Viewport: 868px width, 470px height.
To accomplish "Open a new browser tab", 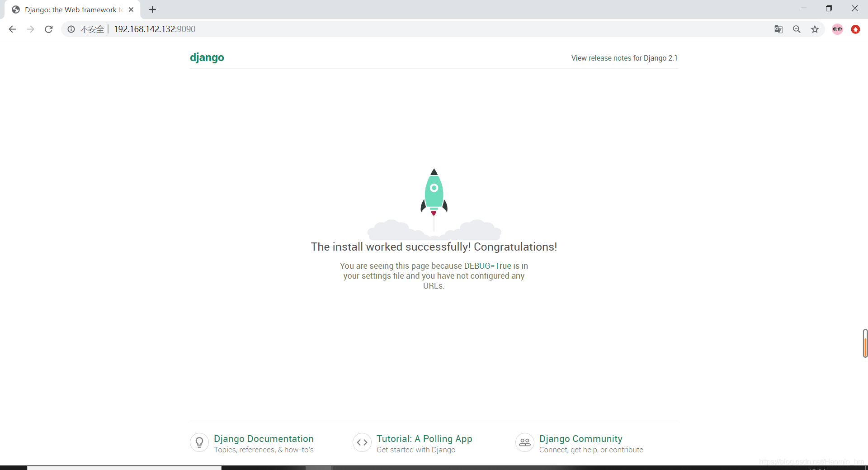I will click(153, 9).
